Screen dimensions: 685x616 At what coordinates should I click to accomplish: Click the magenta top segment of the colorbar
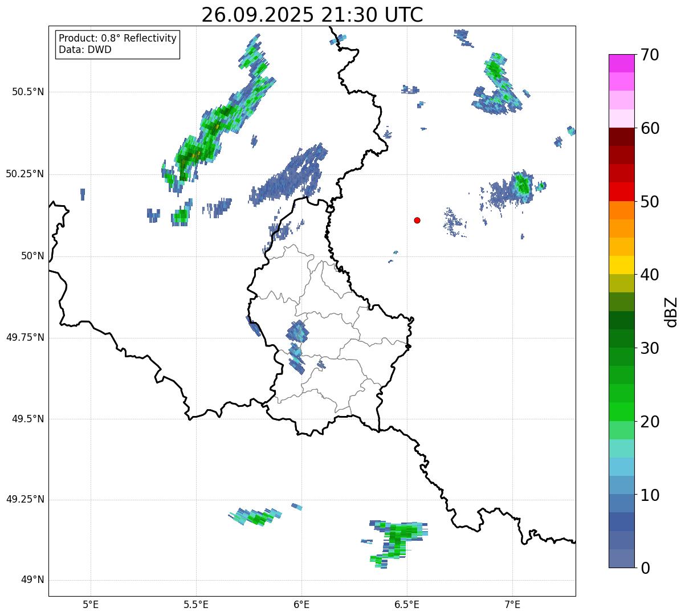[621, 63]
